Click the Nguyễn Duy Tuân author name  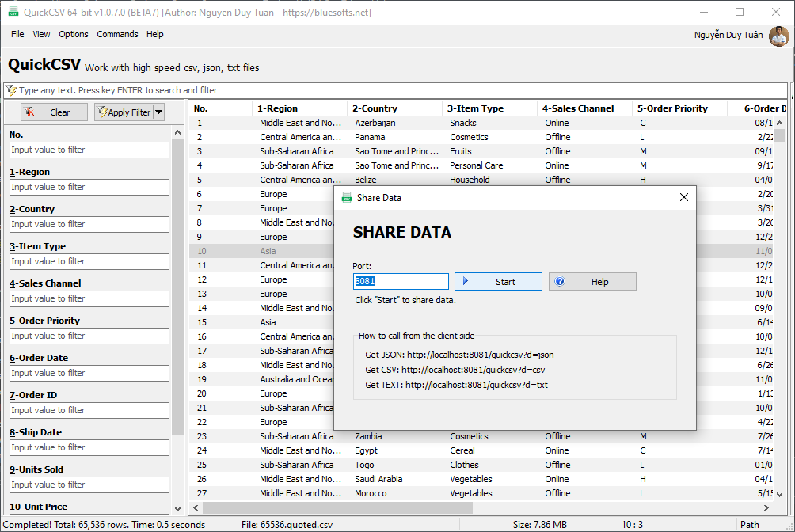click(x=728, y=35)
